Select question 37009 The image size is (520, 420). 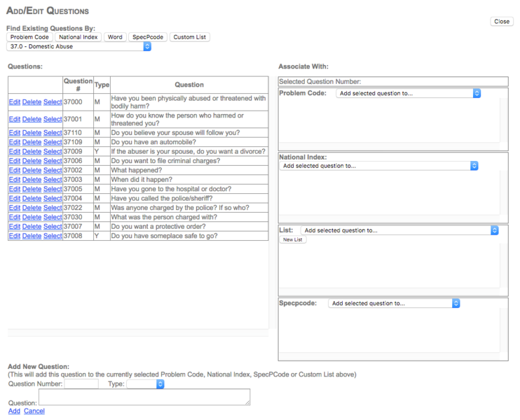(53, 151)
